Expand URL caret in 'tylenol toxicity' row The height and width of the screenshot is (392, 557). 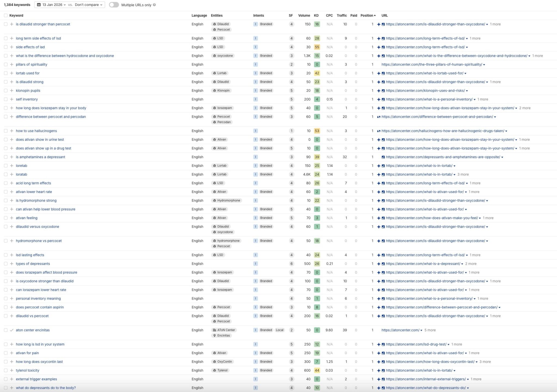454,371
